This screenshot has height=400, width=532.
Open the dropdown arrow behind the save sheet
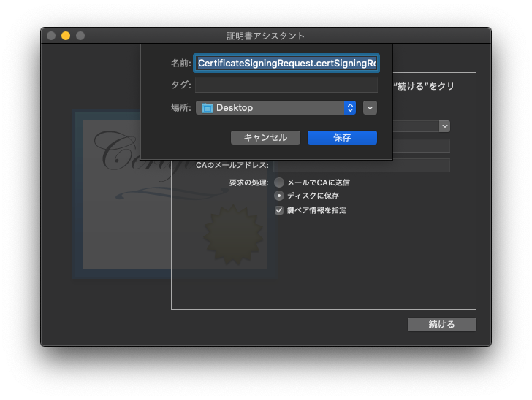(x=445, y=126)
